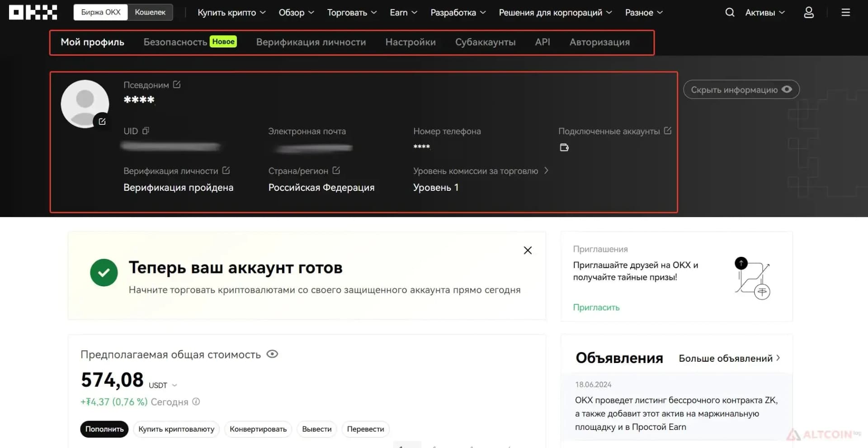Screen dimensions: 868x448
Task: Expand the Купить крипто menu
Action: coord(231,13)
